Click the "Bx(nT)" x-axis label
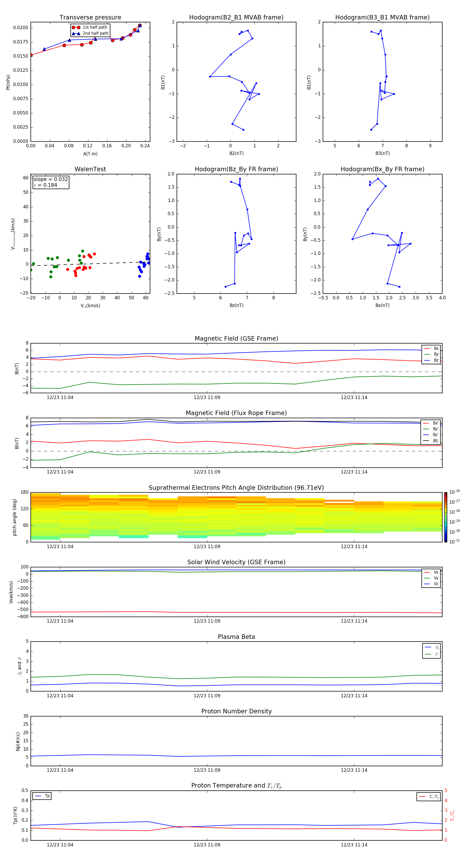 [x=382, y=305]
